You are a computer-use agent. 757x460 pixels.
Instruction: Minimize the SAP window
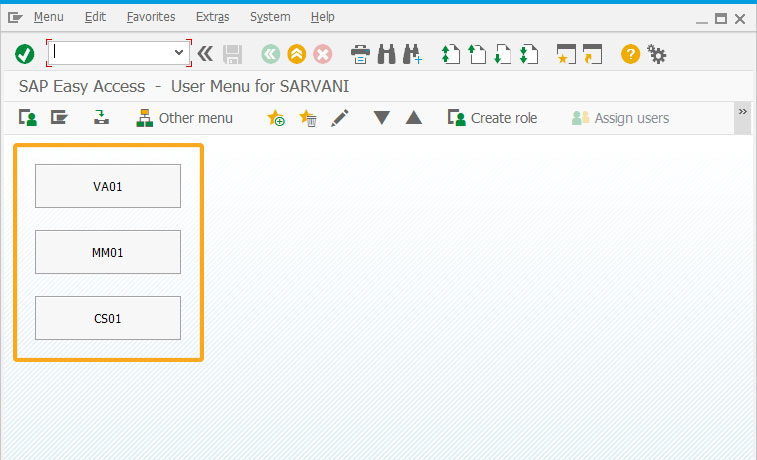701,20
